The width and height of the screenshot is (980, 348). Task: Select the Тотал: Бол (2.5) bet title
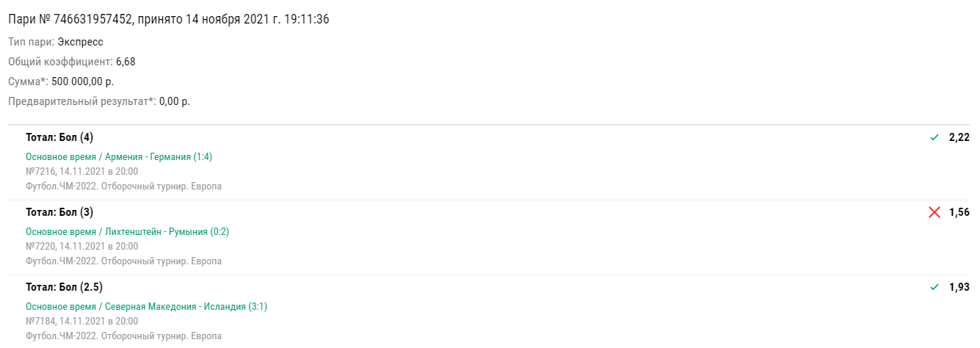click(64, 287)
